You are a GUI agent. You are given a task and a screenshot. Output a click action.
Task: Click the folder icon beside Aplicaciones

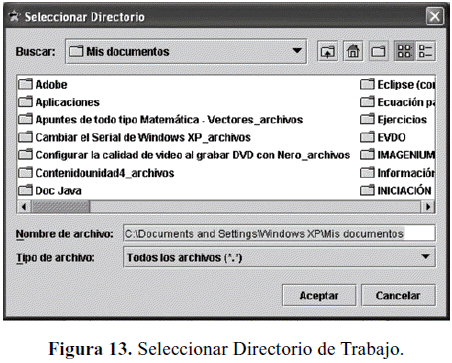coord(25,102)
